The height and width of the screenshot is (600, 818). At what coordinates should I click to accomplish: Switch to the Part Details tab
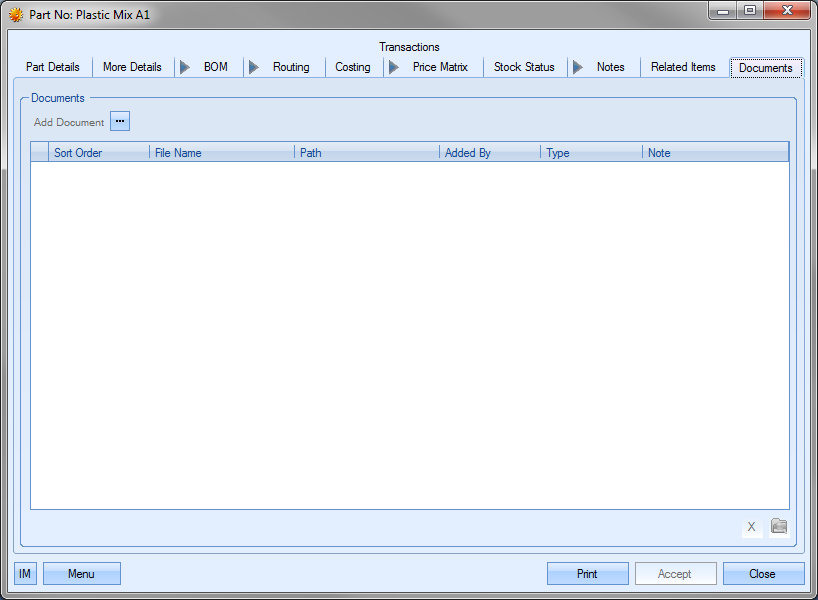tap(53, 67)
